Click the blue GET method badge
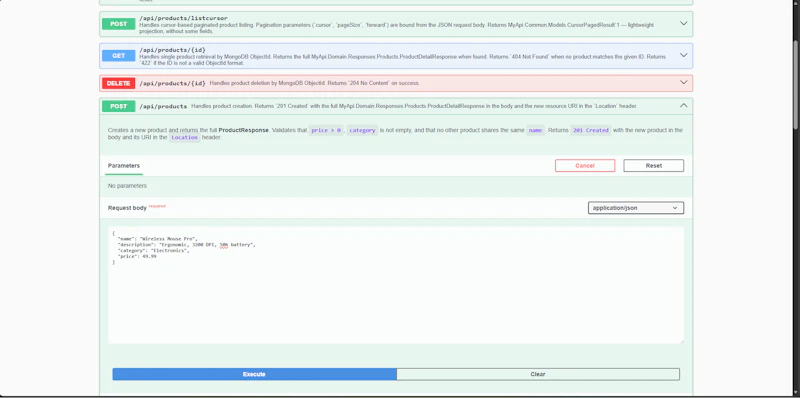800x398 pixels. click(118, 56)
